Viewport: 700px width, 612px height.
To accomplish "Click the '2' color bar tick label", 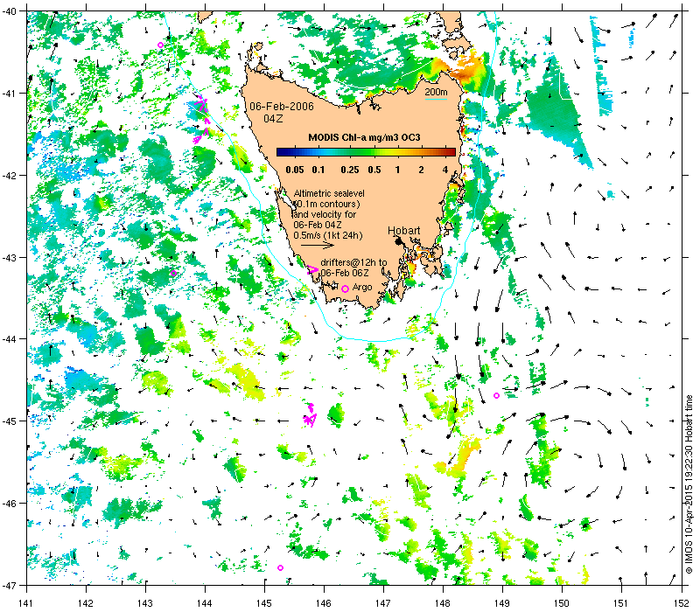I will point(422,170).
